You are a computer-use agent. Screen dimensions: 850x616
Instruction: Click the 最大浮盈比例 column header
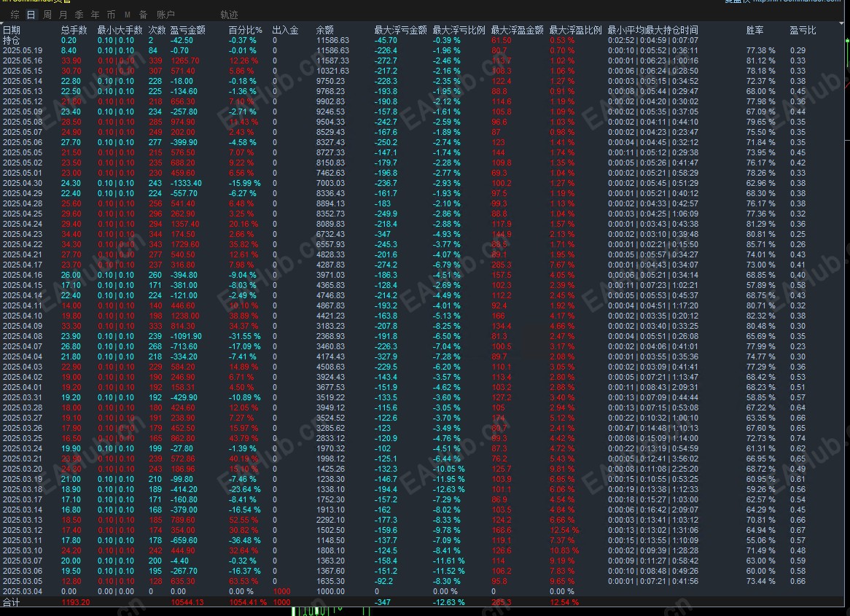(x=576, y=30)
